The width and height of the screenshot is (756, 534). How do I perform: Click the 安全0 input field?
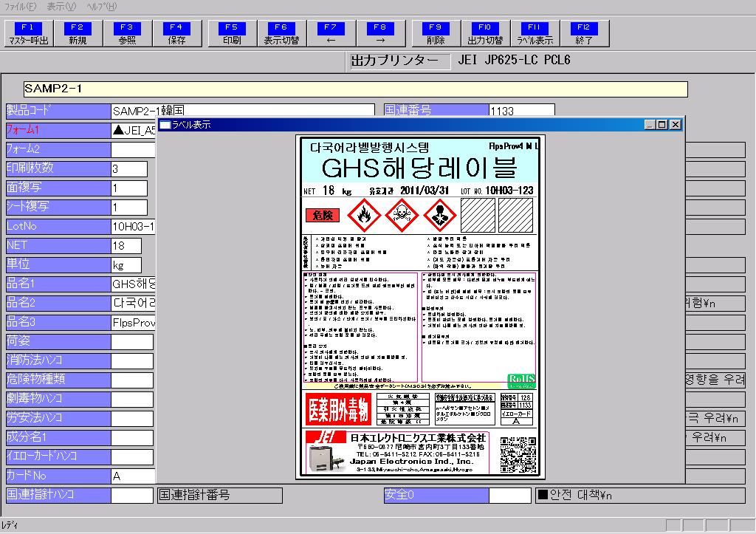(510, 496)
